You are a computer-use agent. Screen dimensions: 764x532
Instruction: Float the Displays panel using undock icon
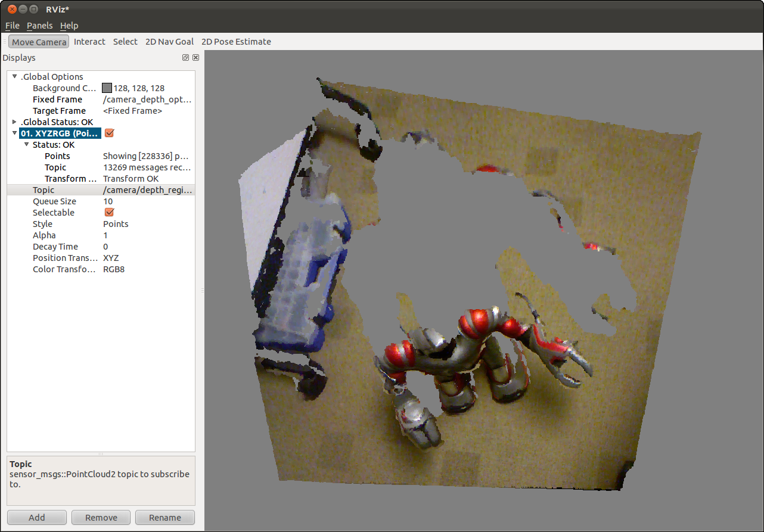coord(185,58)
